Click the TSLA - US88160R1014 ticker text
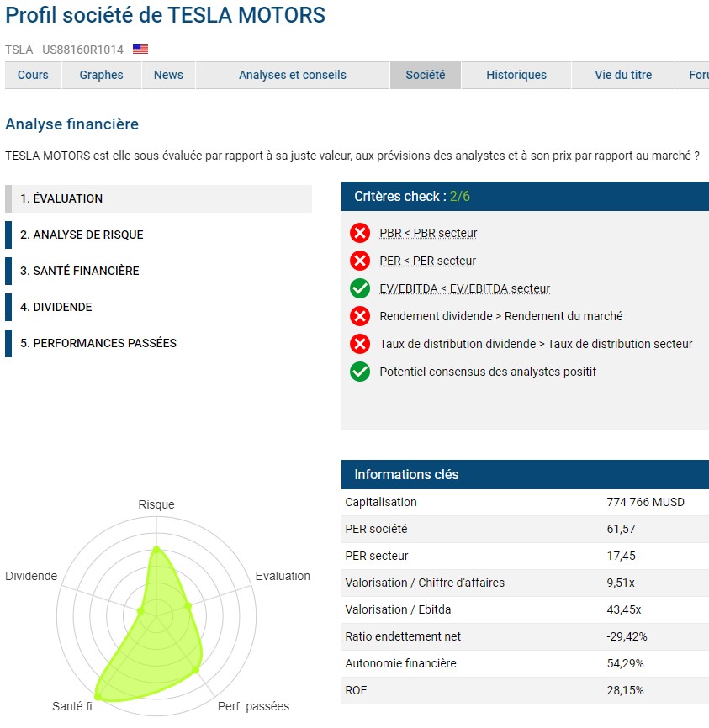 point(65,50)
